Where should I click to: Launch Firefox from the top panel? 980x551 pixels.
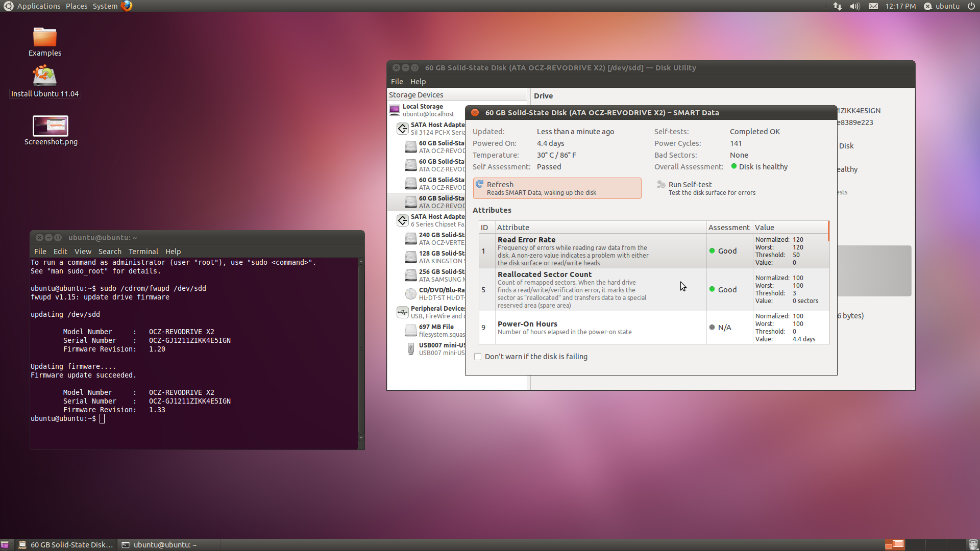127,6
